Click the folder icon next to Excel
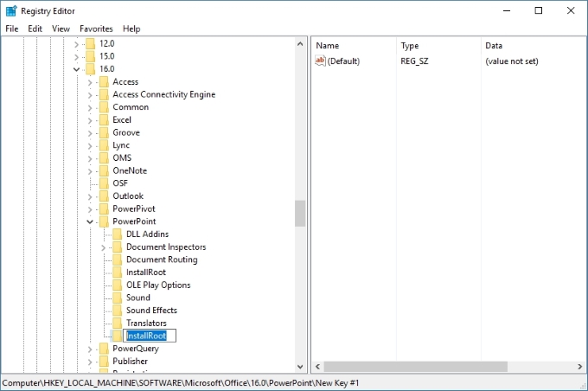Viewport: 588px width, 391px height. point(103,120)
